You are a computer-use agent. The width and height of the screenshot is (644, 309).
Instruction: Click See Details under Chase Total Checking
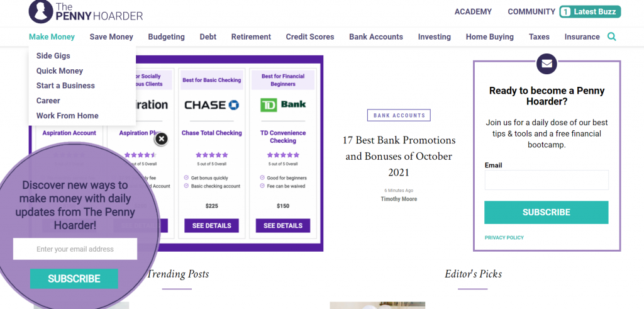coord(212,225)
